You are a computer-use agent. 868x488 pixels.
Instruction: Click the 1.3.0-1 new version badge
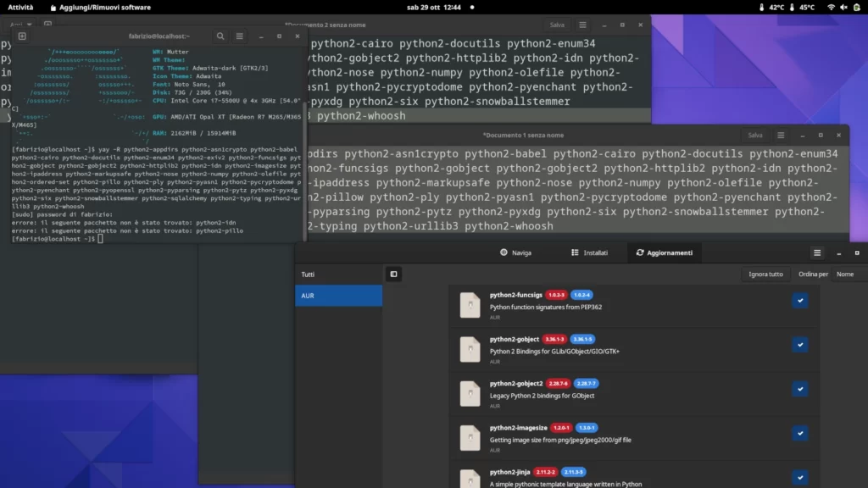pos(587,428)
